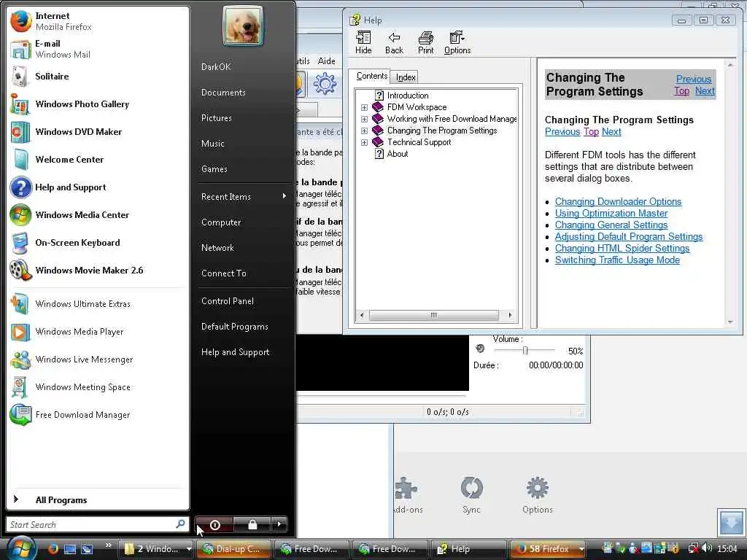Screen dimensions: 747x560
Task: Show hidden quick launch icons chevron
Action: click(109, 545)
